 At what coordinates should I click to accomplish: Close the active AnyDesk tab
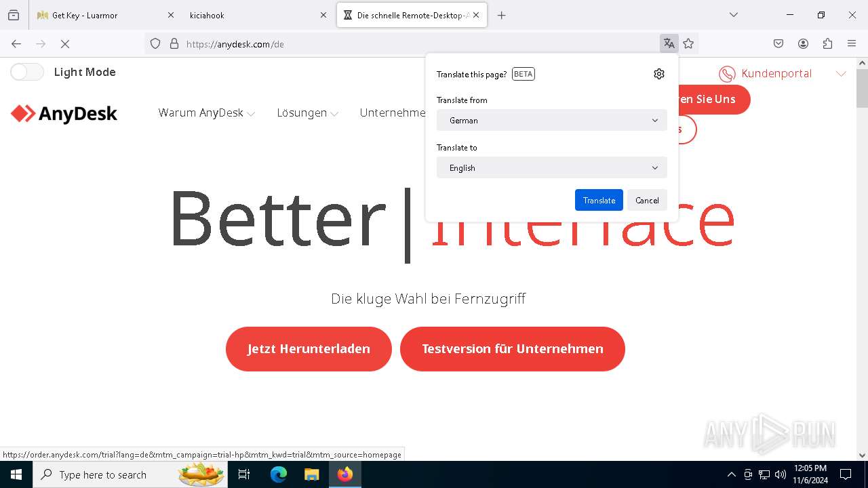point(476,15)
